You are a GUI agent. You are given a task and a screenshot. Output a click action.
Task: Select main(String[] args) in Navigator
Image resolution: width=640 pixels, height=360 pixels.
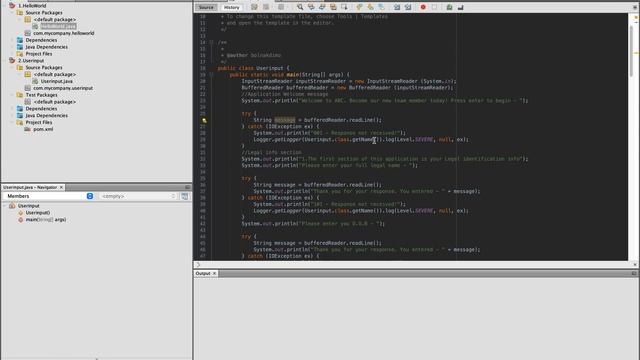pos(46,220)
